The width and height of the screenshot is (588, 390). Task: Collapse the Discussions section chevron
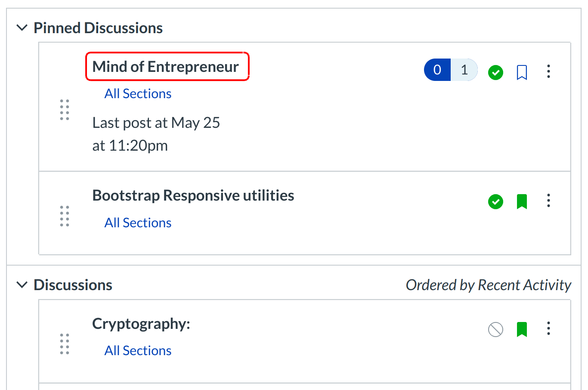tap(22, 285)
